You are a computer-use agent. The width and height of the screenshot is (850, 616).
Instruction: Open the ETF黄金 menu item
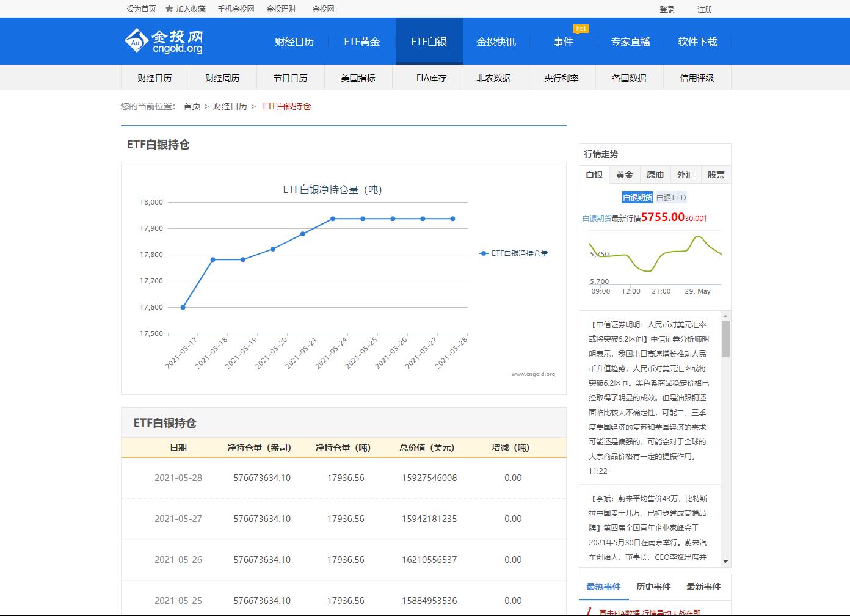coord(361,41)
